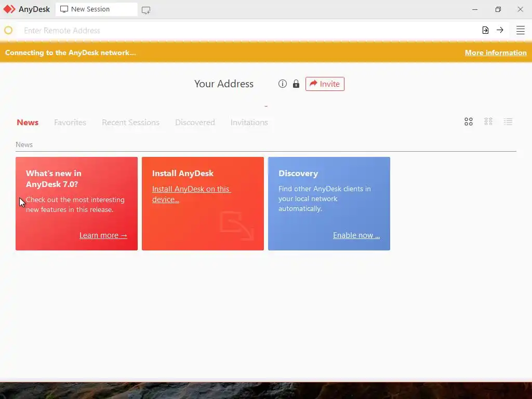Click the News section header
The image size is (532, 399).
pyautogui.click(x=24, y=144)
